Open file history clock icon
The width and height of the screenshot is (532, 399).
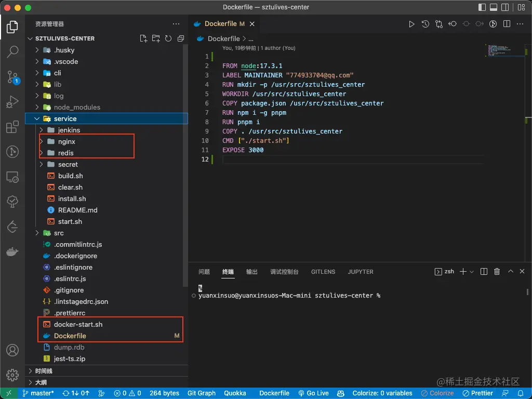point(425,24)
